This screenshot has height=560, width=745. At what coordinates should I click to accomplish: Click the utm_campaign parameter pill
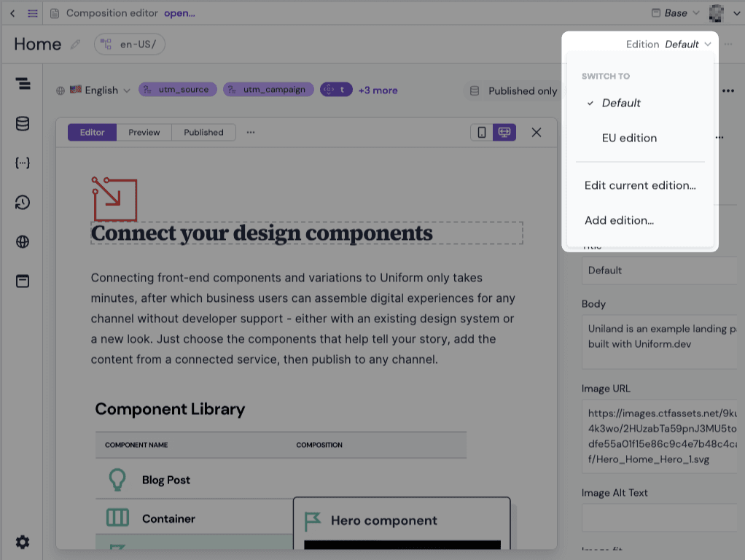click(x=268, y=90)
